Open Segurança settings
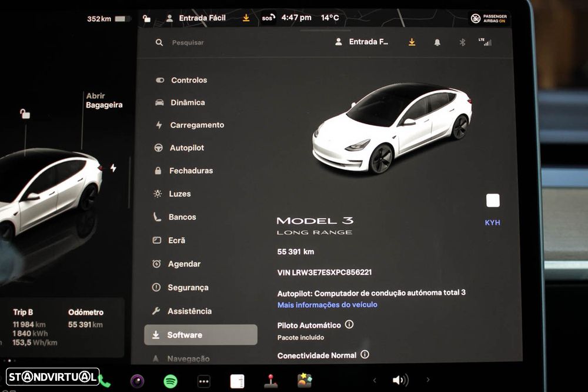588x392 pixels. [x=180, y=287]
